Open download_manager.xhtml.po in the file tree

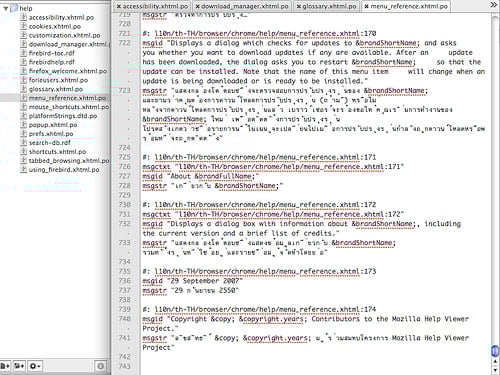[x=69, y=44]
